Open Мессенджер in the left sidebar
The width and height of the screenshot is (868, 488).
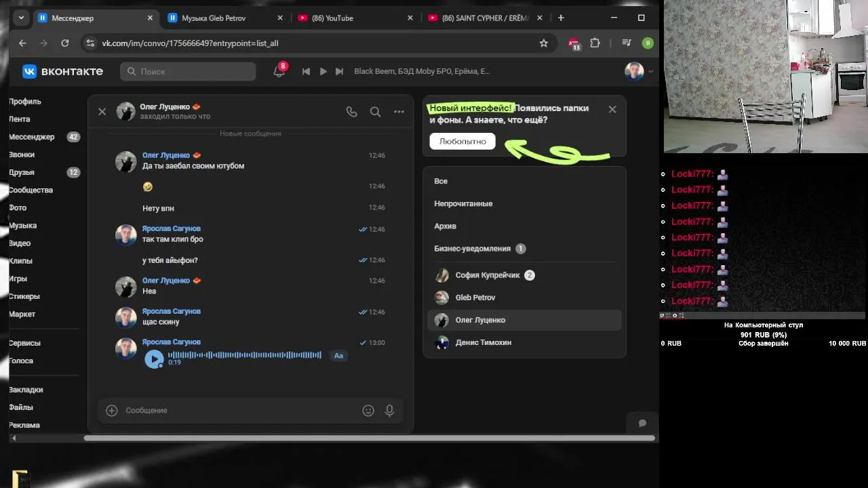pyautogui.click(x=32, y=137)
